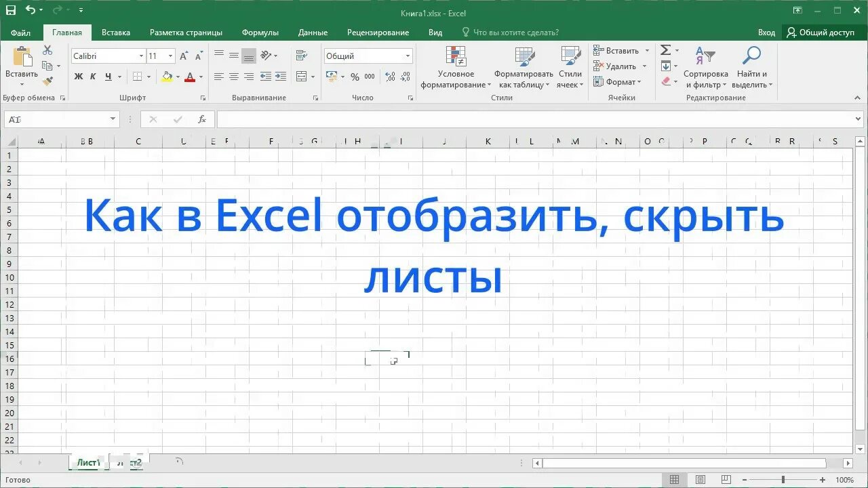The image size is (868, 488).
Task: Click the Clear eraser icon
Action: point(666,81)
